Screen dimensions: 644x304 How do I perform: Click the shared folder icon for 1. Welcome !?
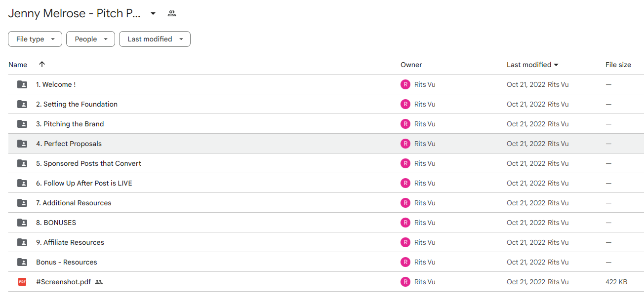22,84
